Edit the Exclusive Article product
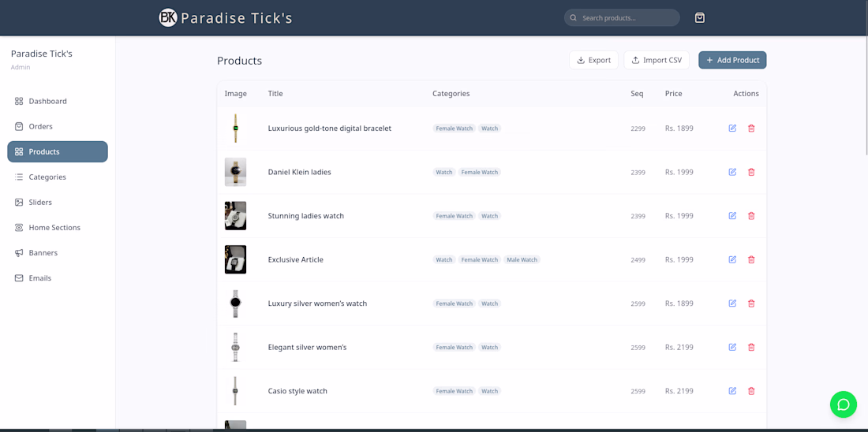Screen dimensions: 868x432 click(732, 259)
